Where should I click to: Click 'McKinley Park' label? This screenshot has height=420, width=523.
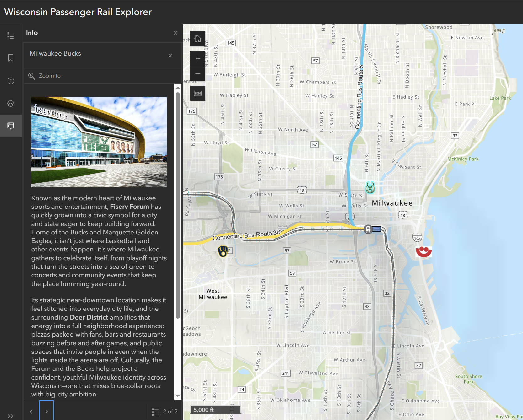[x=463, y=159]
